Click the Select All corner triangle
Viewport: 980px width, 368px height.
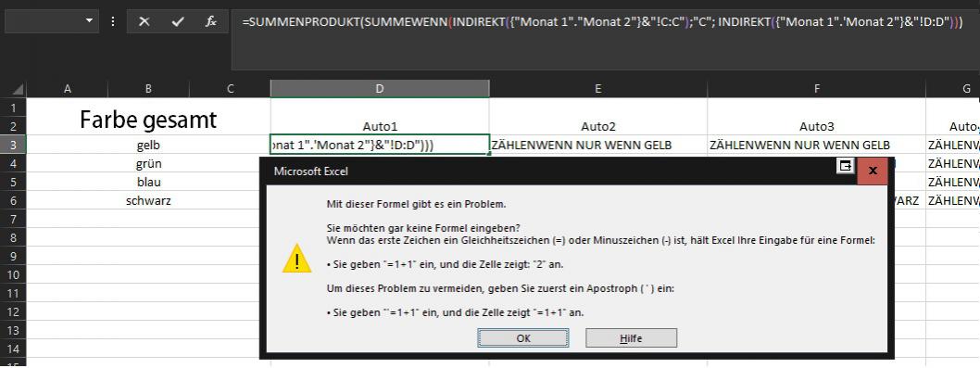tap(18, 90)
